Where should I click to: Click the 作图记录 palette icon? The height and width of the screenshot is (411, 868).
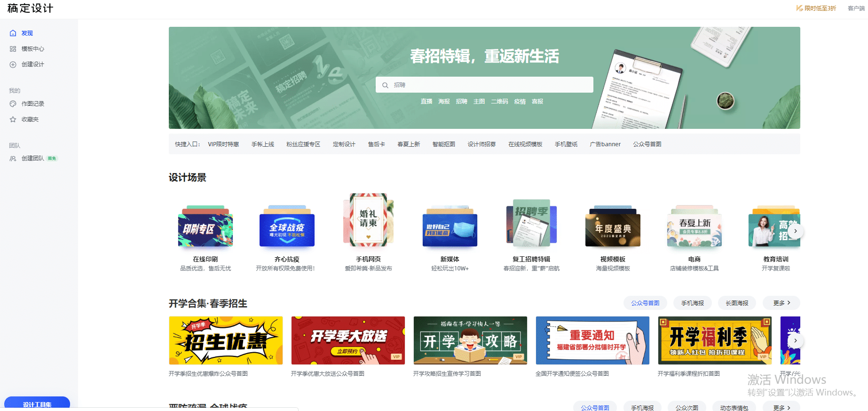point(13,104)
